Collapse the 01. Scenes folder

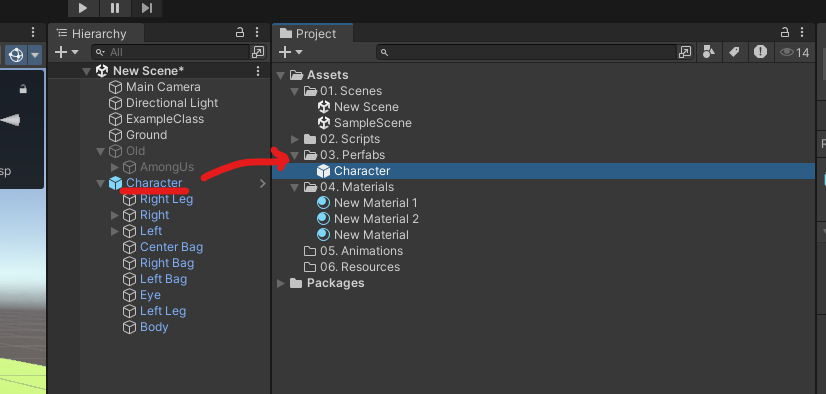click(295, 91)
